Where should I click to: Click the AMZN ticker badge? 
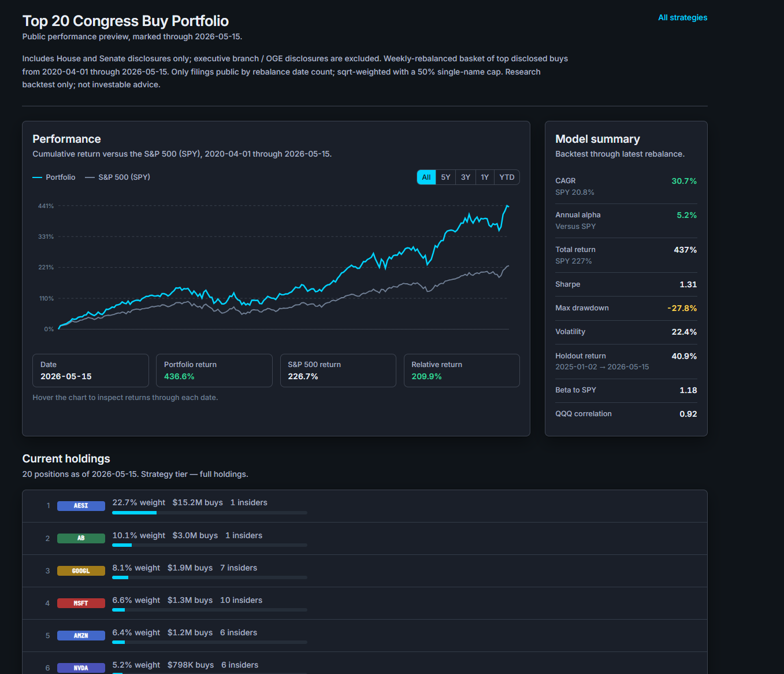point(81,635)
